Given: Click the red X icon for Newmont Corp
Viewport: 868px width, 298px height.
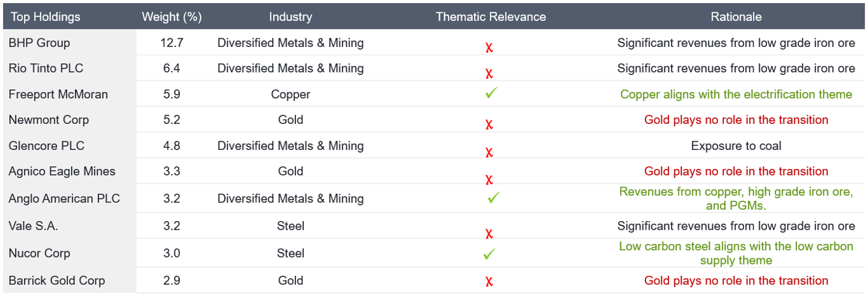Looking at the screenshot, I should [488, 125].
